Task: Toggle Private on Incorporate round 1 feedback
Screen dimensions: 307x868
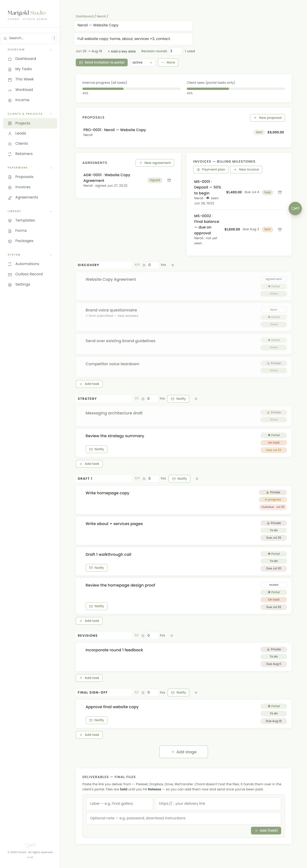Action: point(274,649)
